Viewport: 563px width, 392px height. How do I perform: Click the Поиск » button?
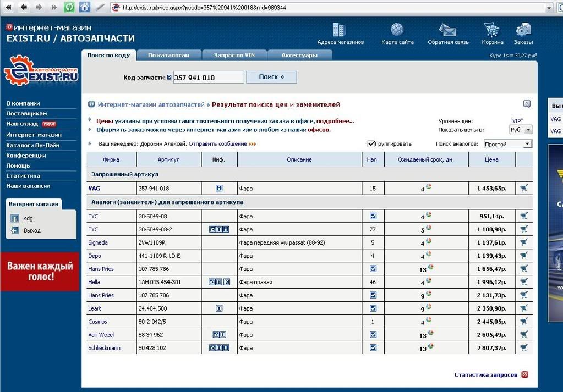coord(271,77)
